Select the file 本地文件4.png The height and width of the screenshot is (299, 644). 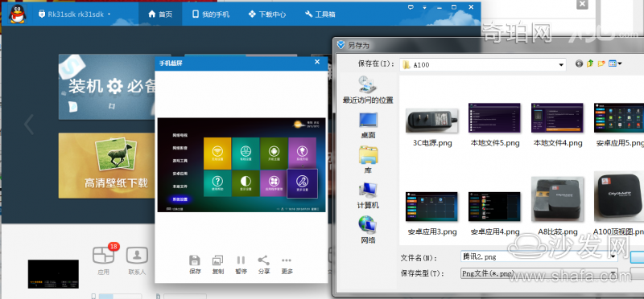(x=557, y=125)
